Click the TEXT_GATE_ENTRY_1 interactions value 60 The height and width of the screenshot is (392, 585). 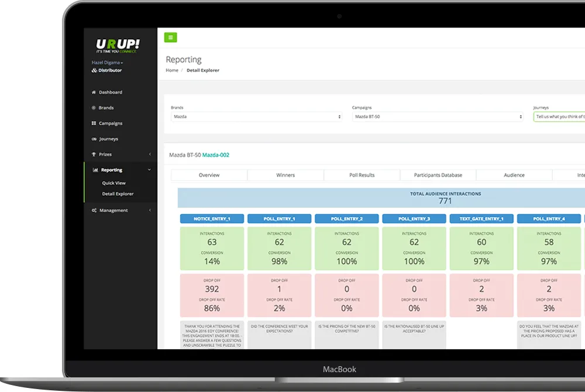tap(481, 242)
